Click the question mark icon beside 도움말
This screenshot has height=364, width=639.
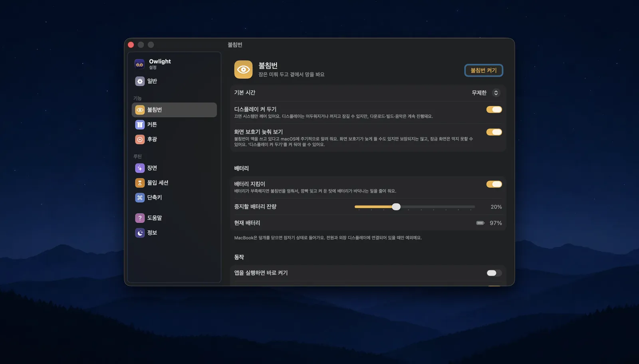[140, 218]
